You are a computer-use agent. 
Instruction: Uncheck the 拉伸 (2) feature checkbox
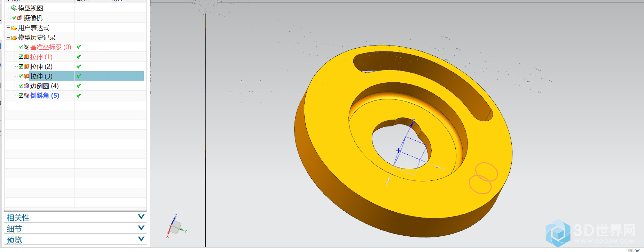(21, 66)
